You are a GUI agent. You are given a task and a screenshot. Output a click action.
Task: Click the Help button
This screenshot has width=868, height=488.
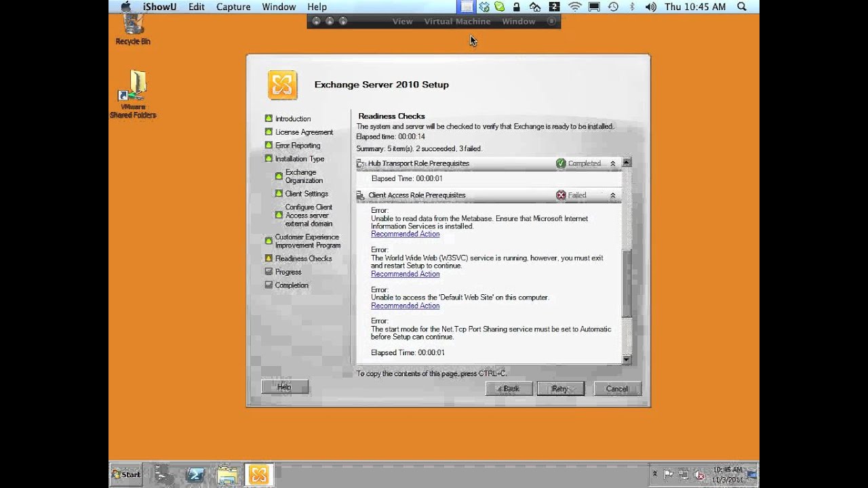tap(285, 387)
